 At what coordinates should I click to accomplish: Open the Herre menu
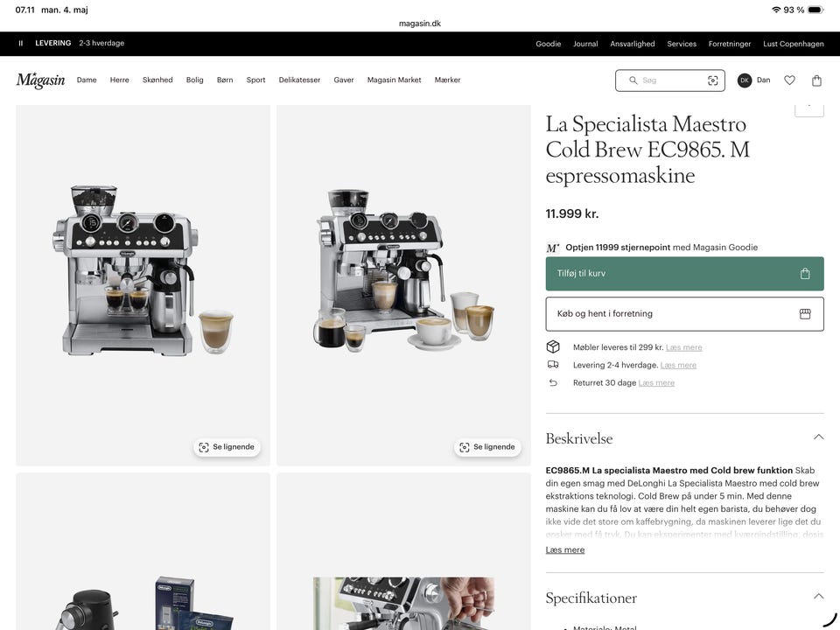[120, 80]
